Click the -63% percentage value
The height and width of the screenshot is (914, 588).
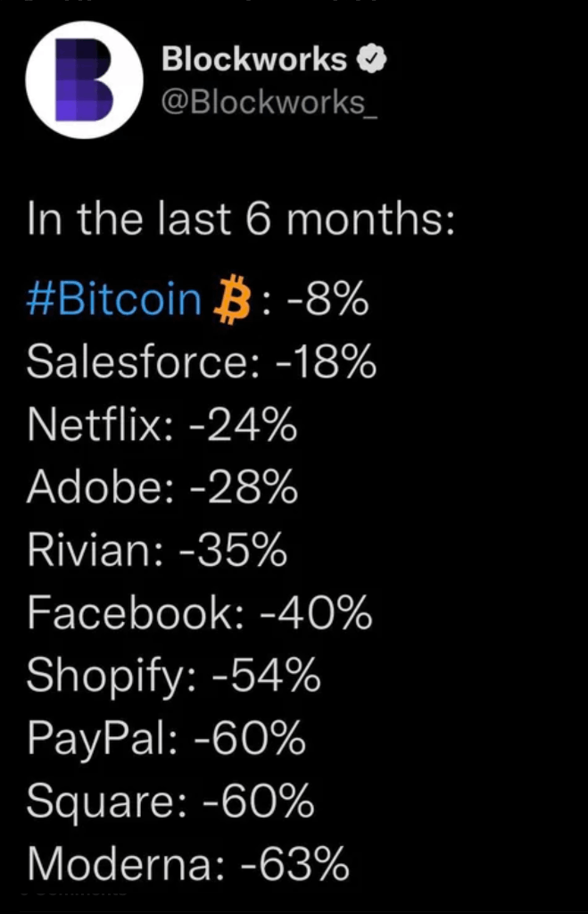(294, 864)
